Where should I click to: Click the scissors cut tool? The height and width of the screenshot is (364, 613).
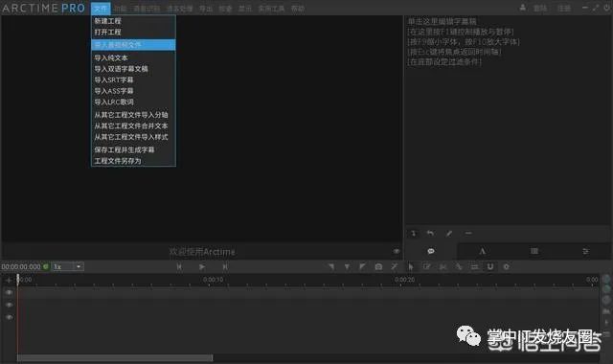(x=443, y=266)
